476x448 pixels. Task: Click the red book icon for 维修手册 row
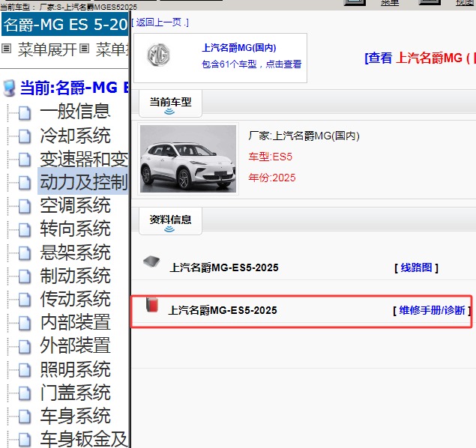click(x=152, y=304)
